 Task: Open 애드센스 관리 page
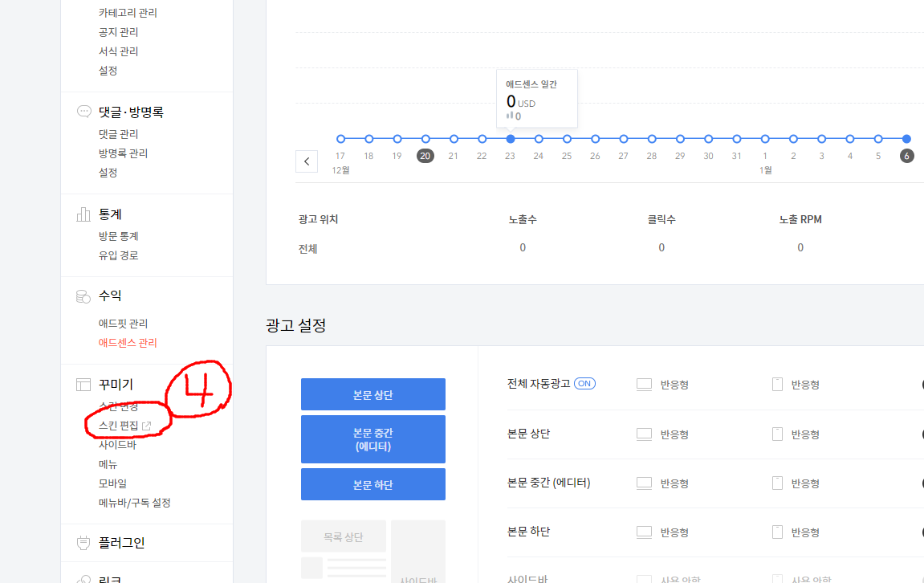pos(128,342)
